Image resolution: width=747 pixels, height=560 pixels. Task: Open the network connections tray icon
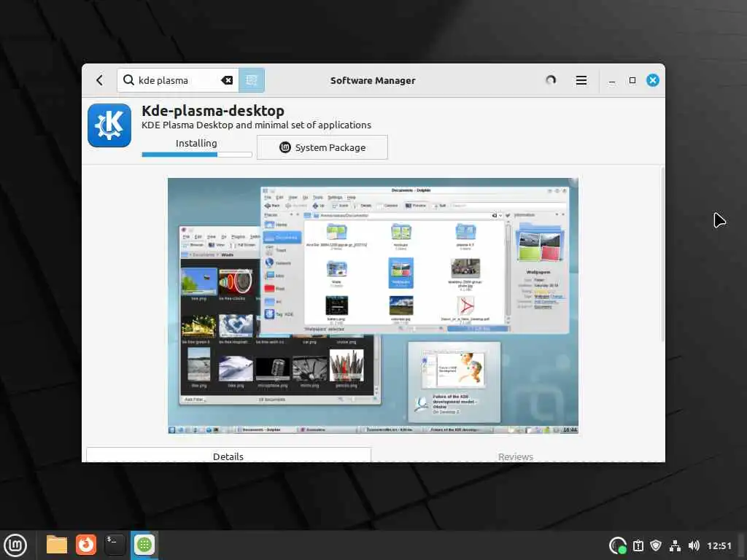675,545
